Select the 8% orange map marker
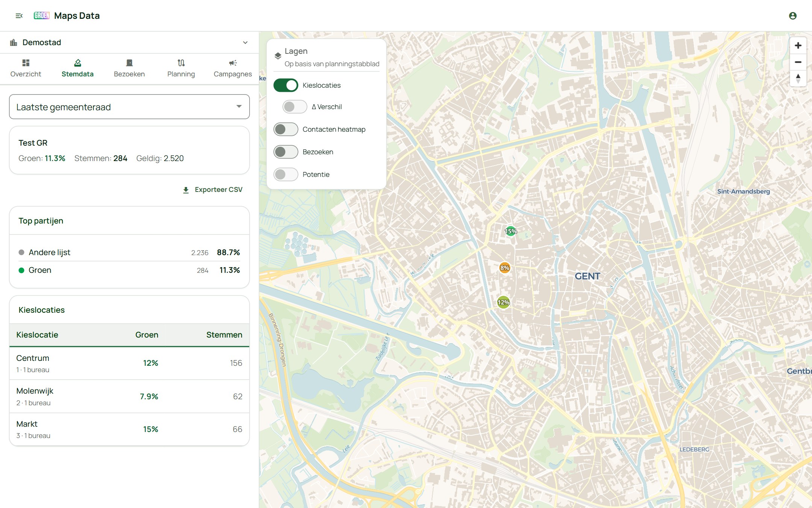 (x=504, y=268)
